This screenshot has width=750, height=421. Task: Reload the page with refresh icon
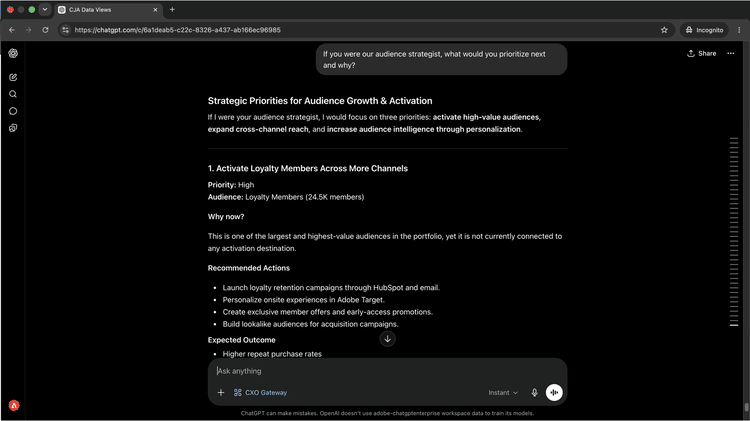tap(45, 30)
